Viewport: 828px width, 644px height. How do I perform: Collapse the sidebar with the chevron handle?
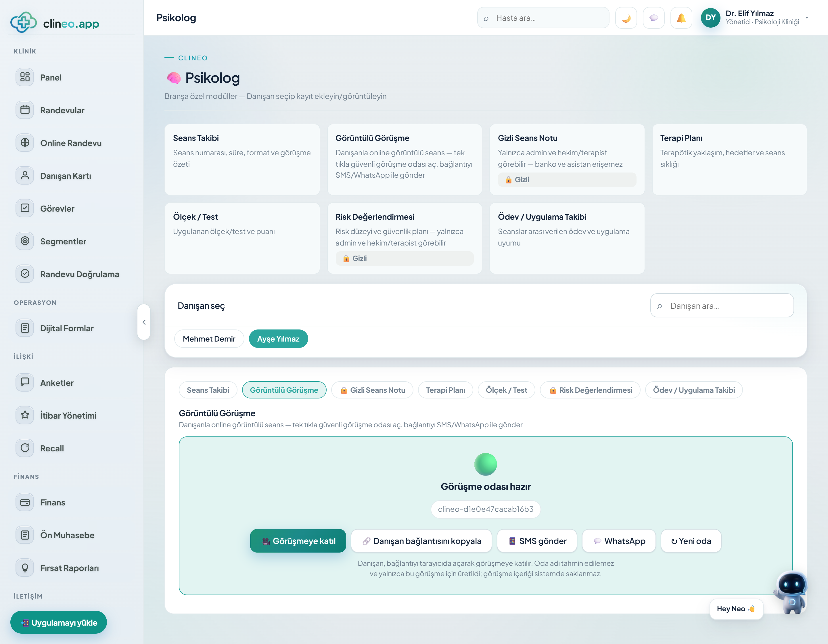click(x=144, y=322)
